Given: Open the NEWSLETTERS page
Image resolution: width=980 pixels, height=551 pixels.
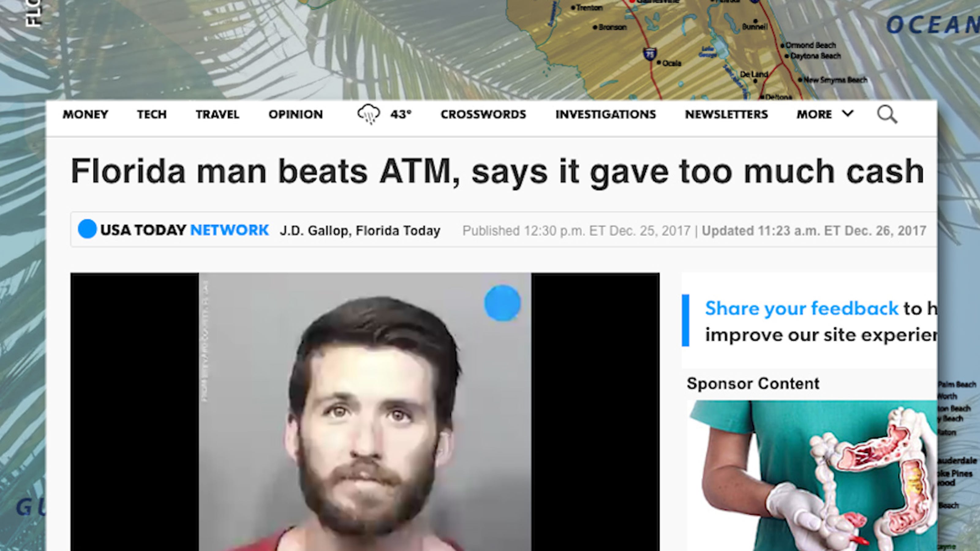Looking at the screenshot, I should pyautogui.click(x=726, y=114).
